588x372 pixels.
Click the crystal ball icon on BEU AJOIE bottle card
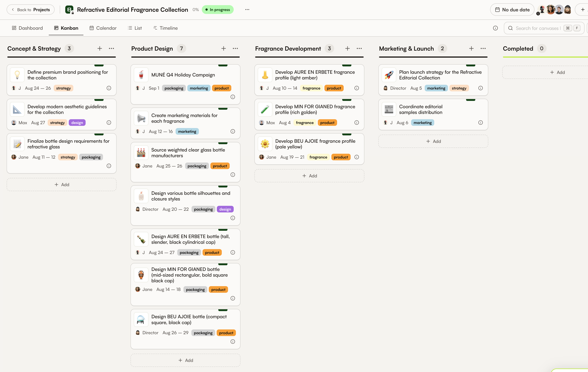click(x=141, y=320)
